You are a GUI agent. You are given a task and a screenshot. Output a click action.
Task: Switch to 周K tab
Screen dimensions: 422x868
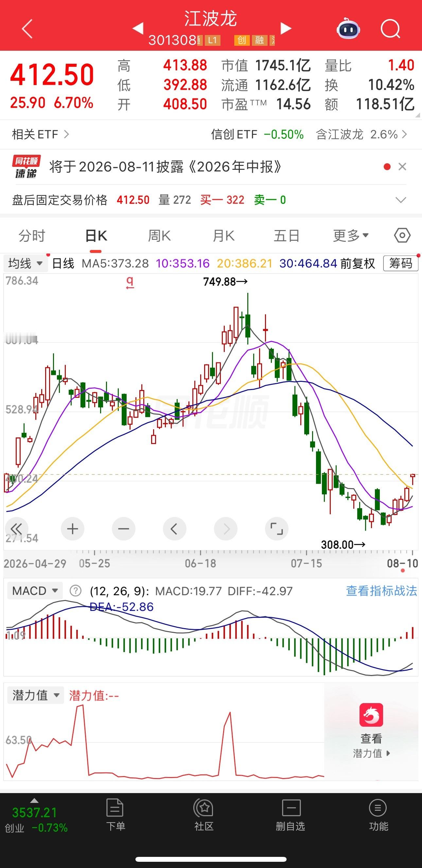point(159,236)
